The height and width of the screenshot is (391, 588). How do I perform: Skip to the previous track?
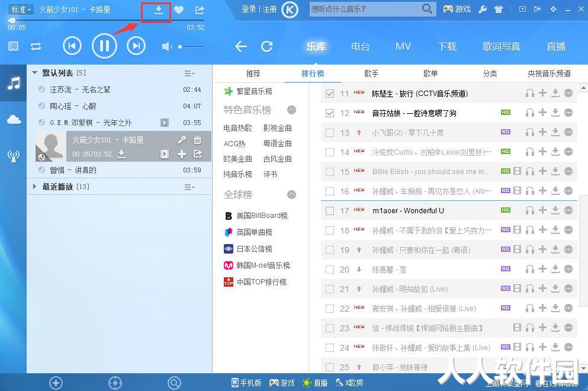click(x=72, y=46)
